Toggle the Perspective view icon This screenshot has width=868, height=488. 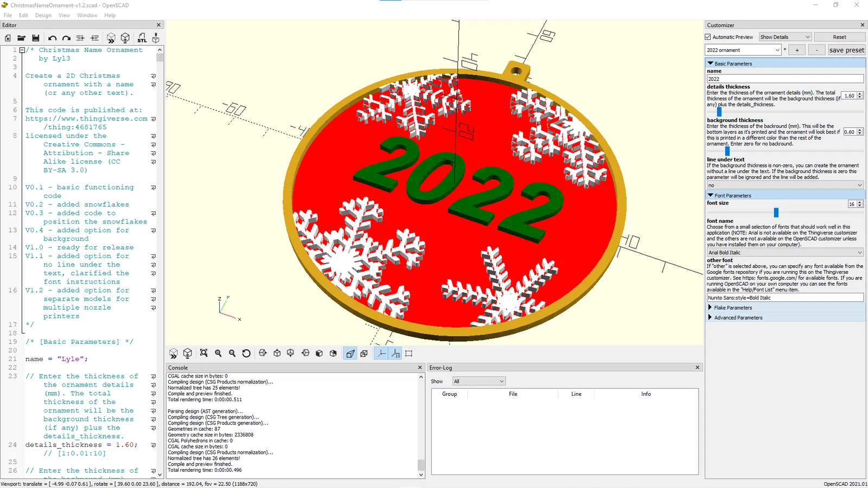350,353
